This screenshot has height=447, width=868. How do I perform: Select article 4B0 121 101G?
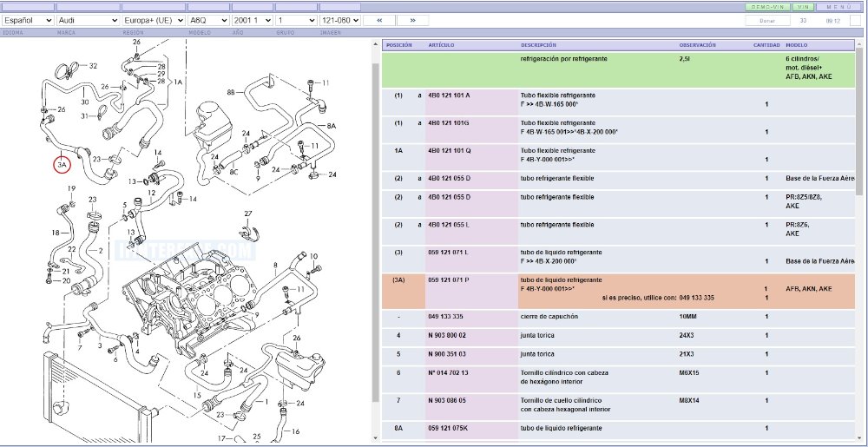pos(449,122)
